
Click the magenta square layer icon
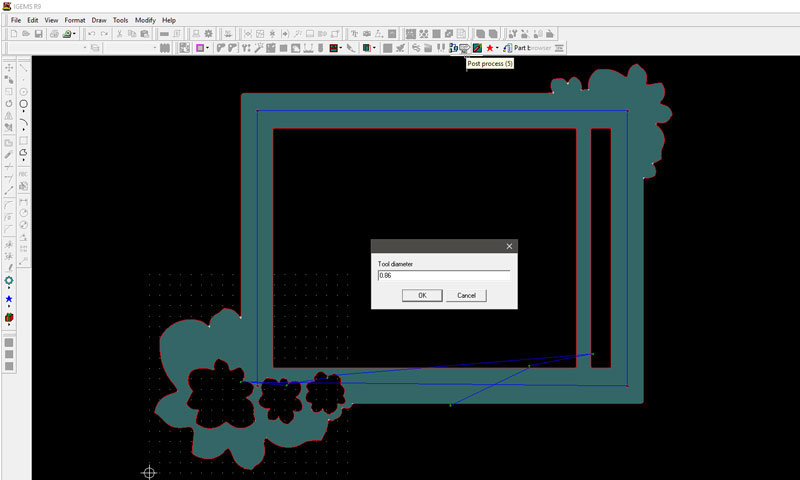[x=200, y=48]
